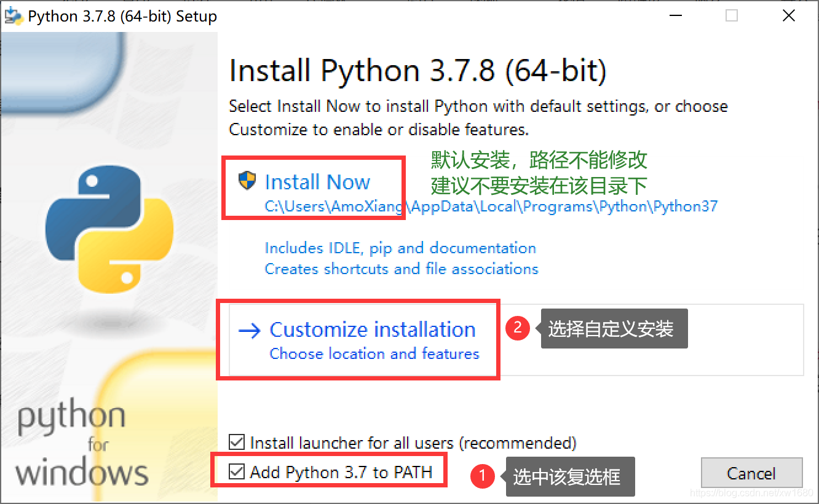
Task: Toggle Install launcher for all users checkbox
Action: point(236,442)
